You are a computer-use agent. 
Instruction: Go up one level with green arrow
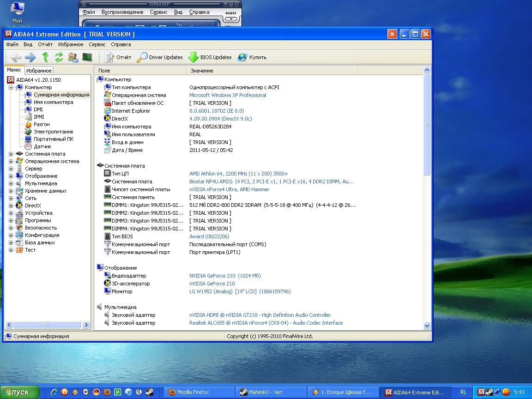tap(45, 57)
